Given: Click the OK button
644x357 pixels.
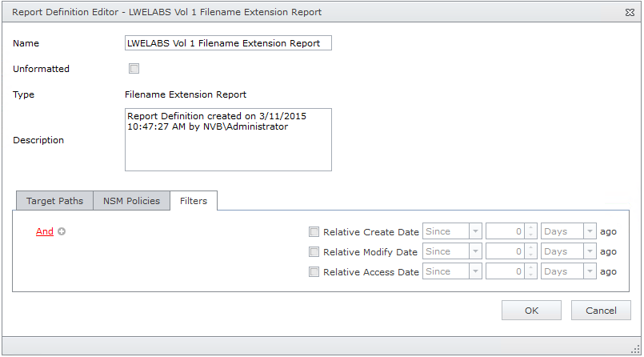Looking at the screenshot, I should (531, 311).
